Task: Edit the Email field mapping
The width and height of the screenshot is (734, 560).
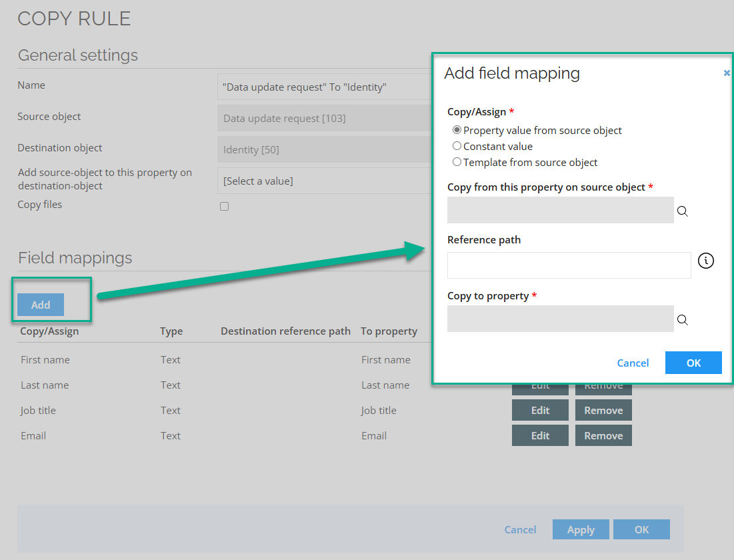Action: tap(540, 435)
